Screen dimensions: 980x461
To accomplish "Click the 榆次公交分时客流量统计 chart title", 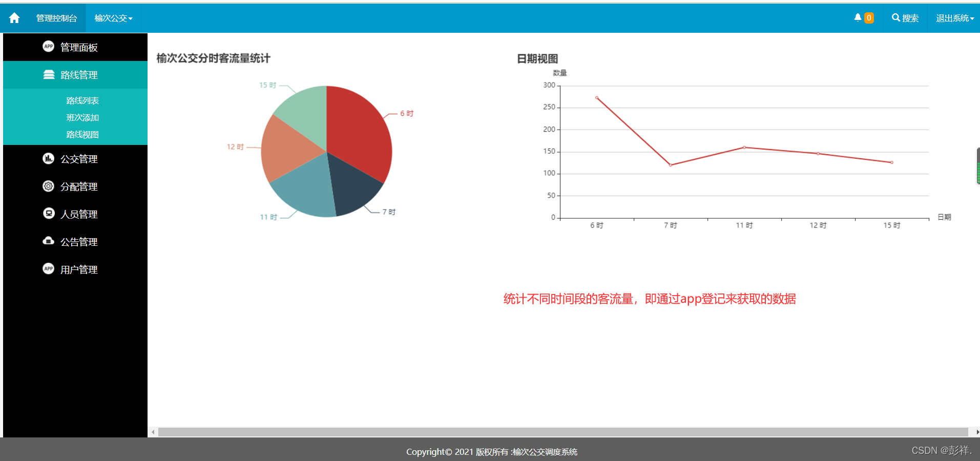I will [x=213, y=58].
